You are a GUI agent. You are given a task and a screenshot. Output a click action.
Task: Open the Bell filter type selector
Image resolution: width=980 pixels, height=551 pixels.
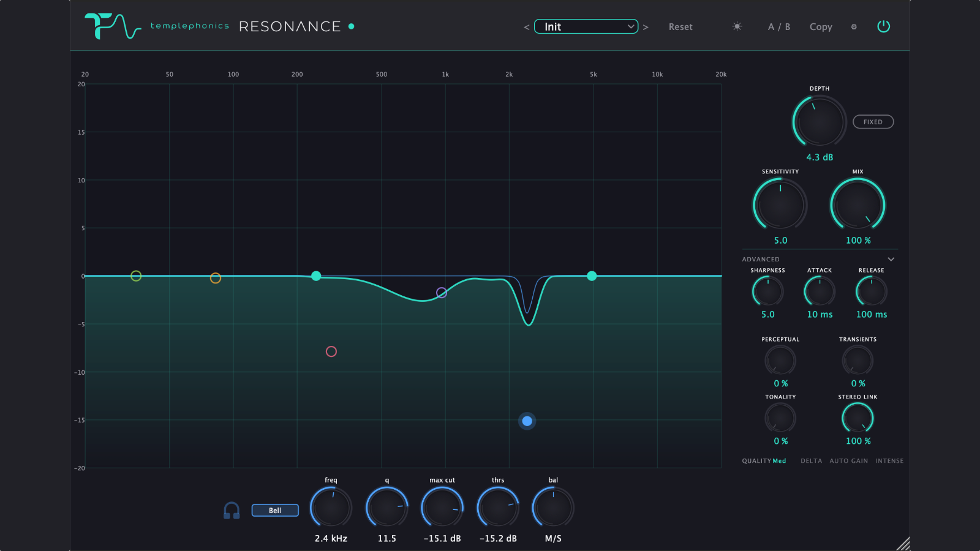pyautogui.click(x=275, y=511)
